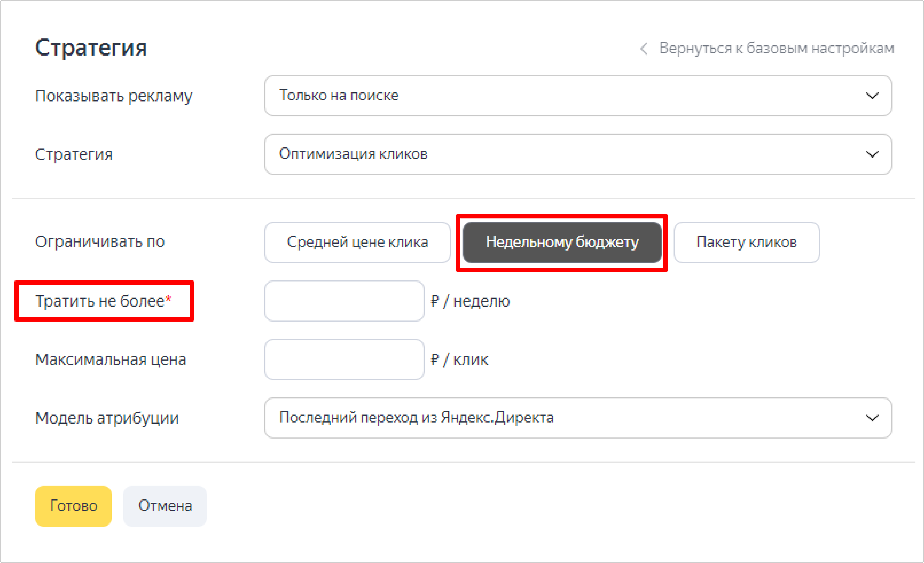Image resolution: width=924 pixels, height=563 pixels.
Task: Click the 'Стратегия' heading at top
Action: [x=91, y=48]
